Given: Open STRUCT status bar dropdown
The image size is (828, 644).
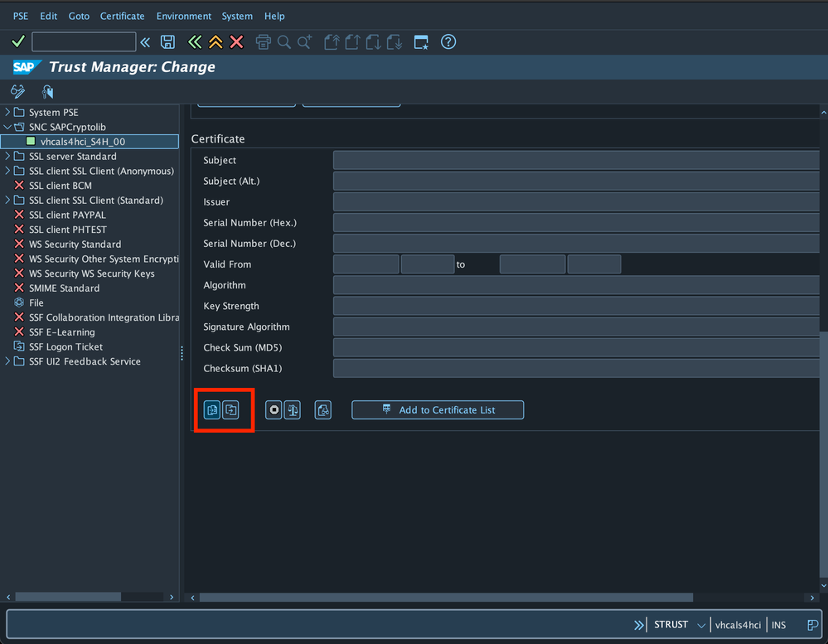Looking at the screenshot, I should (700, 626).
